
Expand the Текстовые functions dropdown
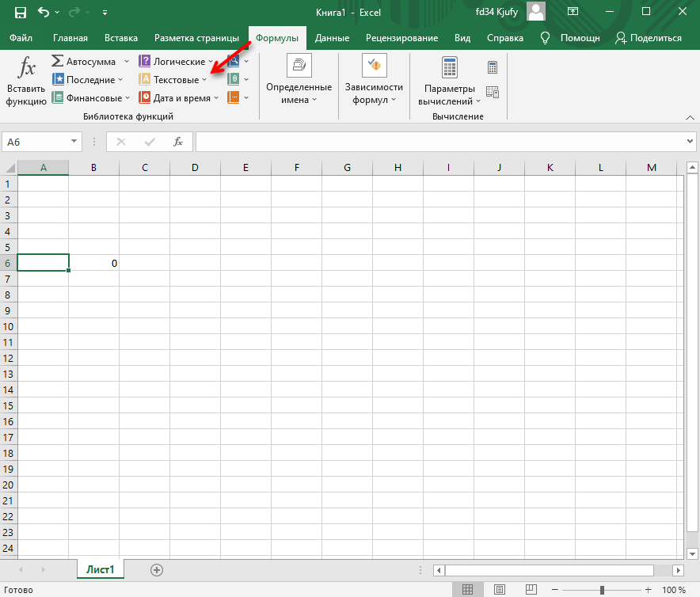[x=173, y=80]
